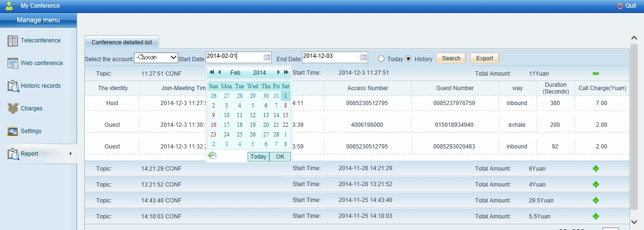The image size is (644, 230).
Task: Click the My Conference title
Action: click(40, 6)
